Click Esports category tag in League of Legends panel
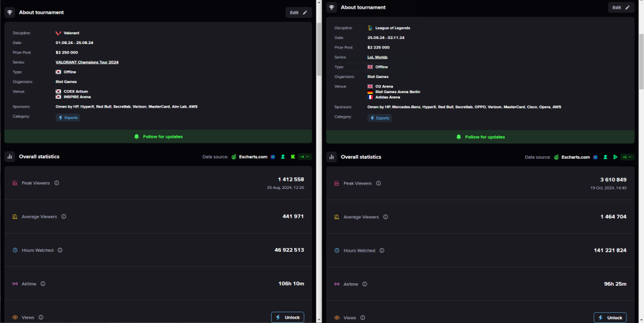This screenshot has height=323, width=644. click(379, 118)
